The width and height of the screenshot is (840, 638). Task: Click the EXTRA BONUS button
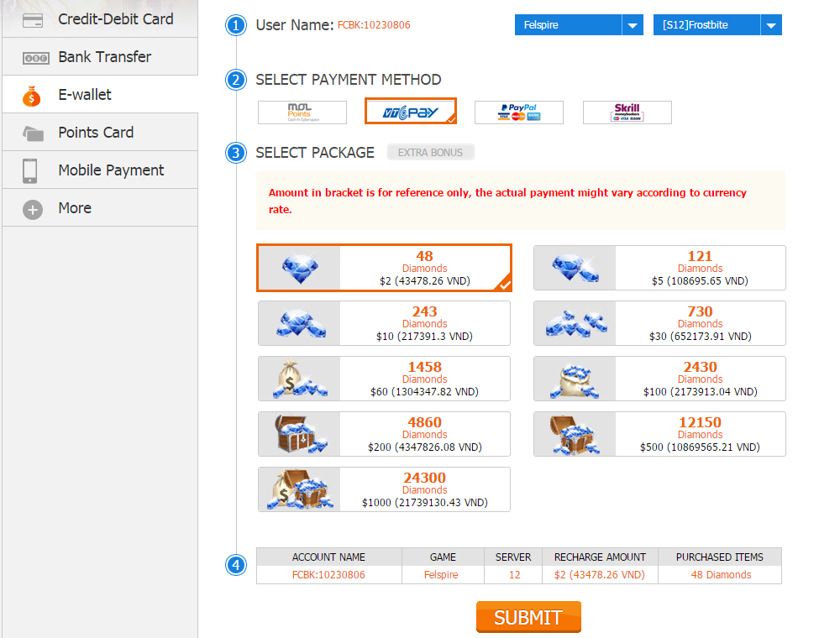tap(431, 153)
